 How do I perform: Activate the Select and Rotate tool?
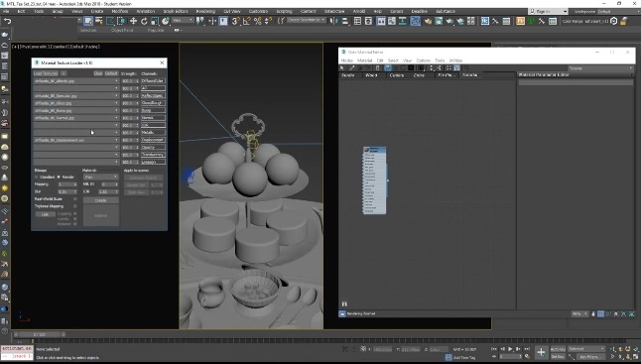click(144, 21)
